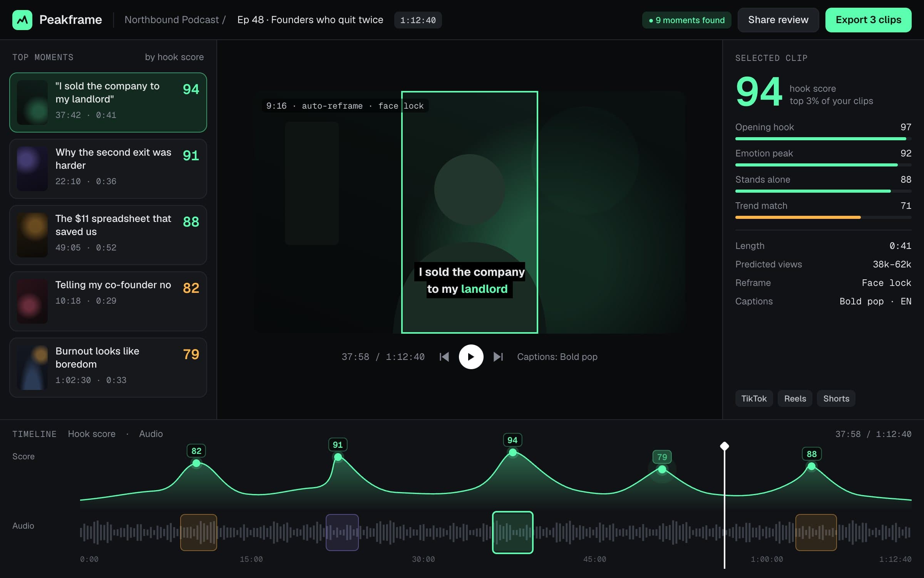
Task: Skip to previous clip icon
Action: tap(444, 357)
